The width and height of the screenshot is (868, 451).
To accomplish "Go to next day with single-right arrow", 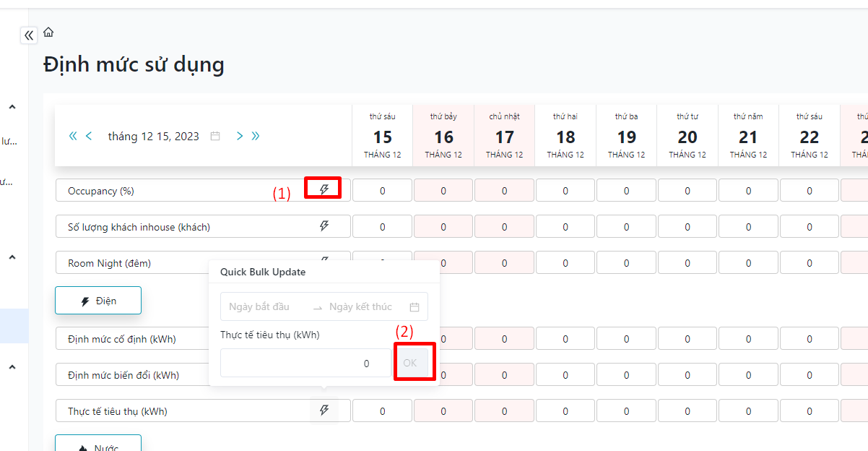I will (x=240, y=136).
